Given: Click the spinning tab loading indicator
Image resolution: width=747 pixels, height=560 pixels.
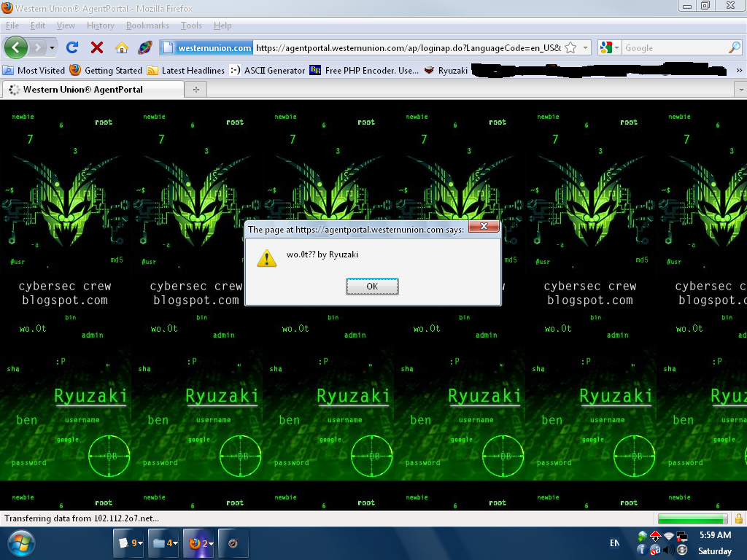Looking at the screenshot, I should 14,90.
